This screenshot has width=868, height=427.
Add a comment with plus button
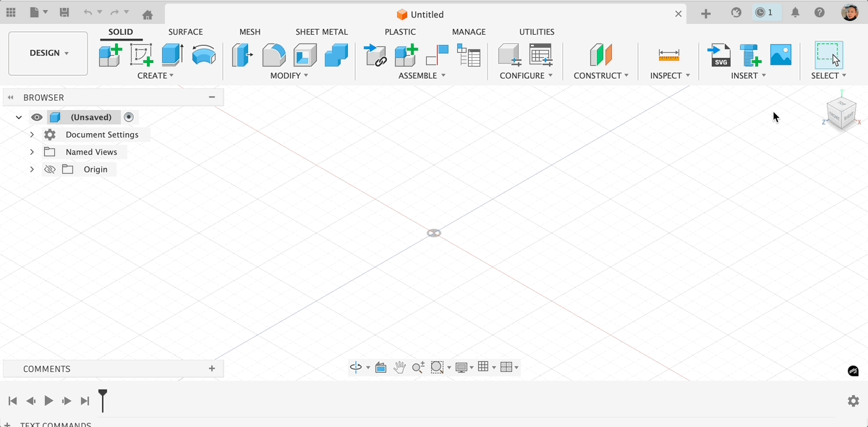212,368
